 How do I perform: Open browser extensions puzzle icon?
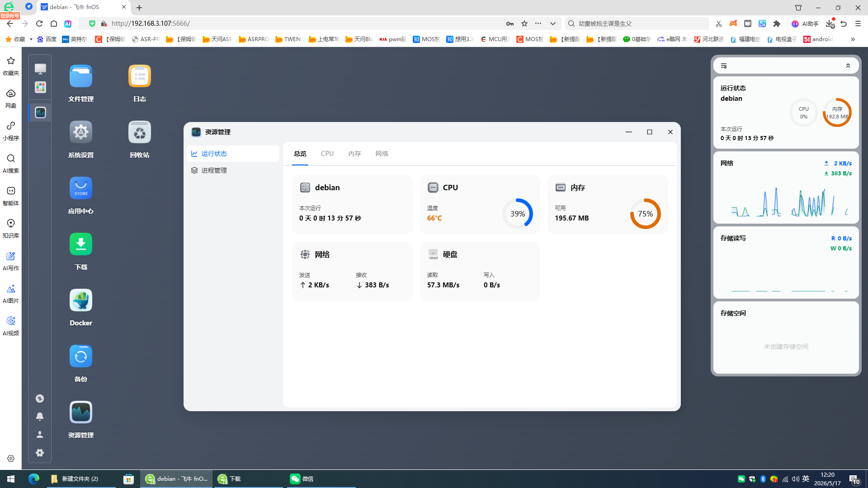tap(777, 23)
